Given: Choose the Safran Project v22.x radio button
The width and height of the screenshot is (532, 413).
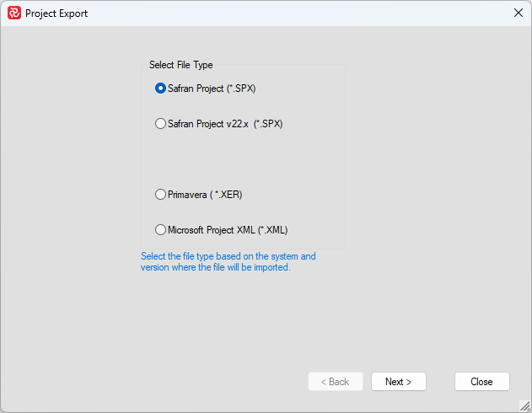Looking at the screenshot, I should (161, 124).
